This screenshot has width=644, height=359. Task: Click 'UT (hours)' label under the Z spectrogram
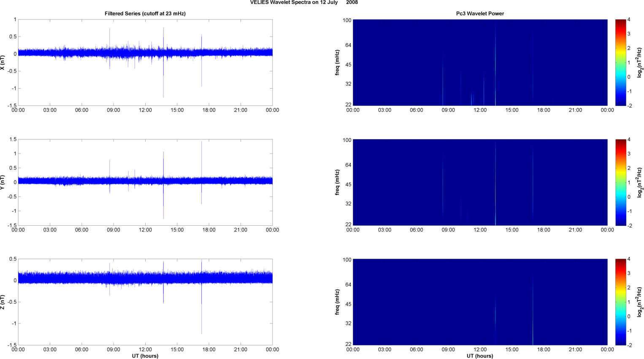tap(480, 356)
